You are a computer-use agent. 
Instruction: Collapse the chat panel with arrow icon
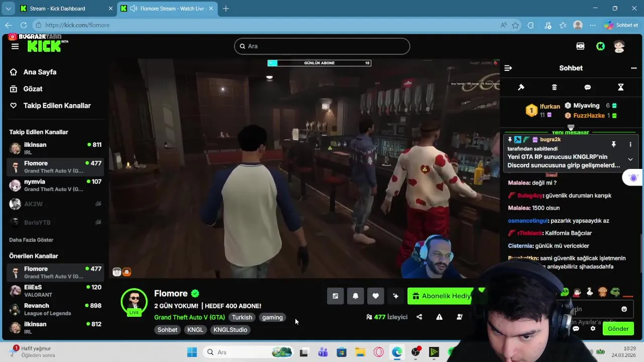tap(508, 68)
